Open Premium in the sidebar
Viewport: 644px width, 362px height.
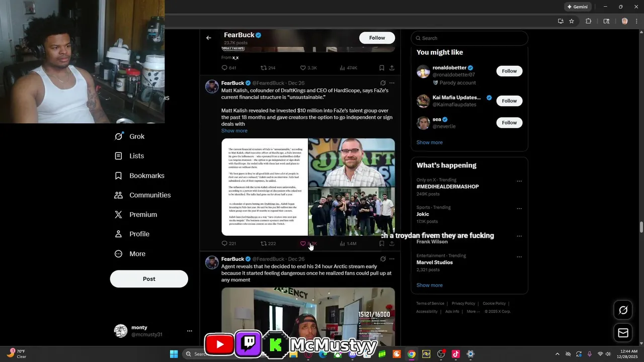(x=136, y=215)
